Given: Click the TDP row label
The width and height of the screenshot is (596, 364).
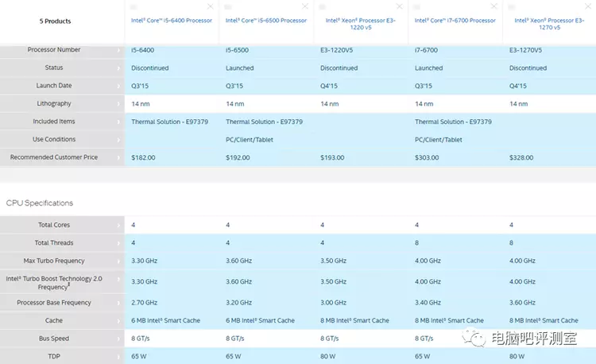Looking at the screenshot, I should click(54, 356).
